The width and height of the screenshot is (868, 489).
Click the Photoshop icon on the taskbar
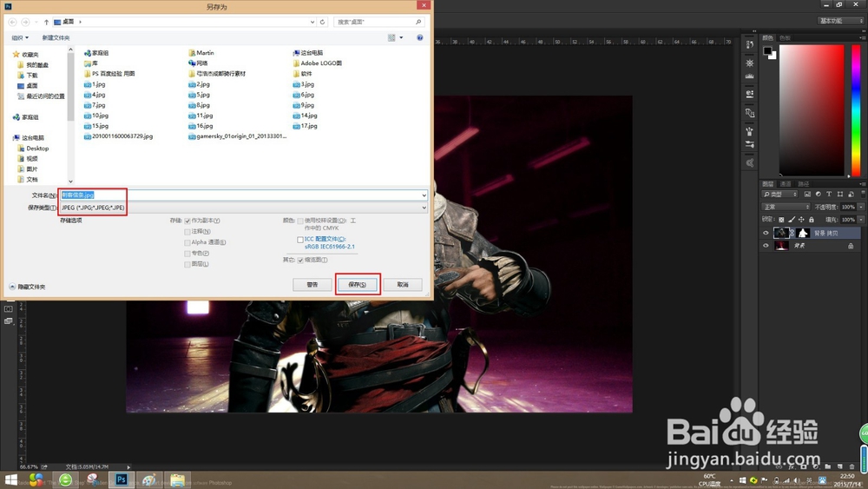(122, 479)
